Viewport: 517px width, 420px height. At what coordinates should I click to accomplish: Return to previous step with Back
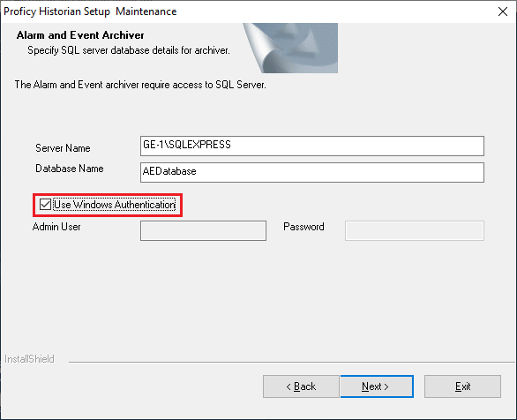[x=301, y=386]
